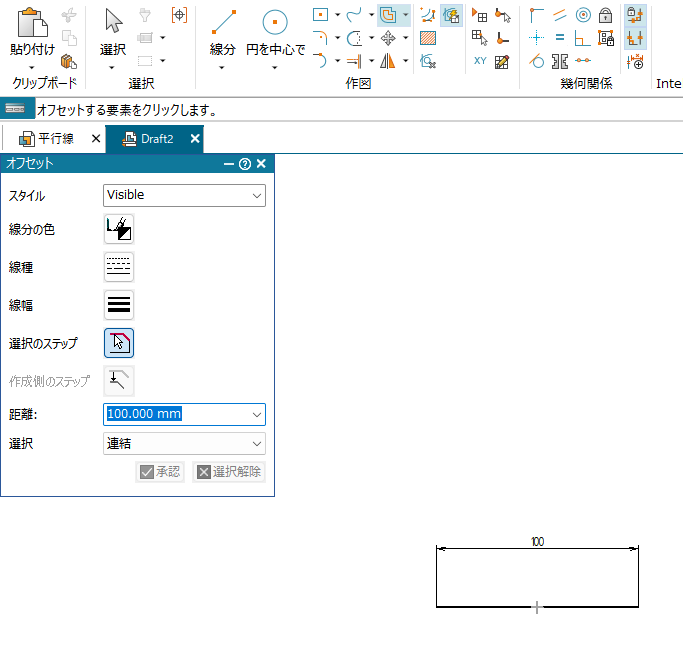Apply the Parallel relationship icon
This screenshot has width=683, height=647.
(x=560, y=15)
